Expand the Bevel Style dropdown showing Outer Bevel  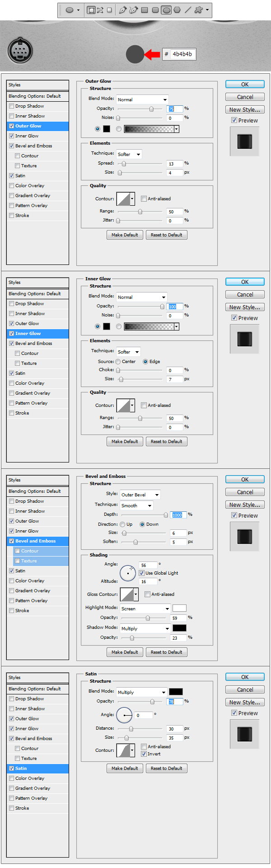[x=140, y=495]
